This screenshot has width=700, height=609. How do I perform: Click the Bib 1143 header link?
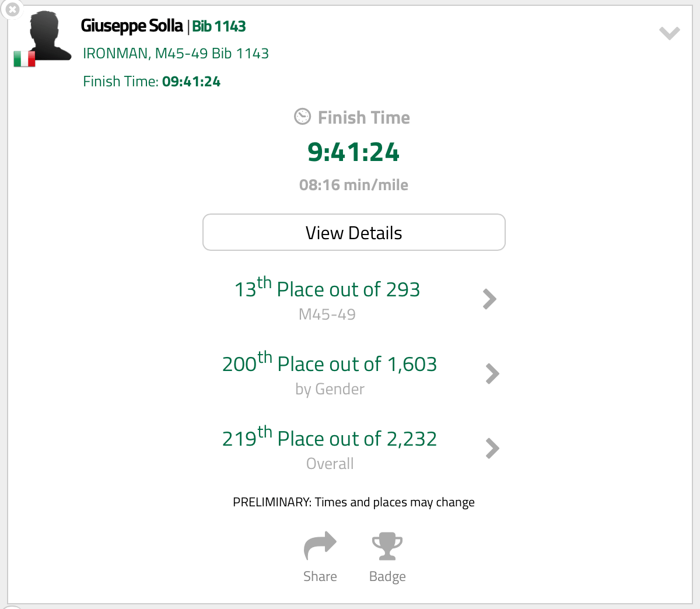[x=219, y=26]
